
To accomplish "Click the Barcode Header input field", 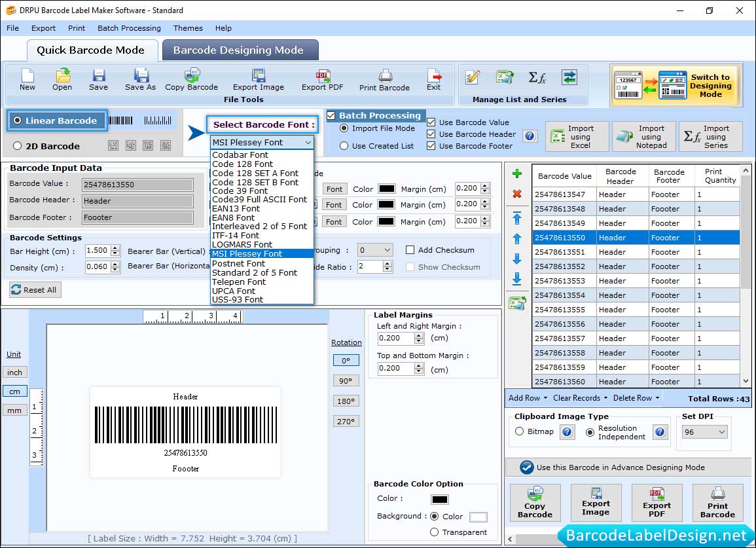I will tap(138, 201).
